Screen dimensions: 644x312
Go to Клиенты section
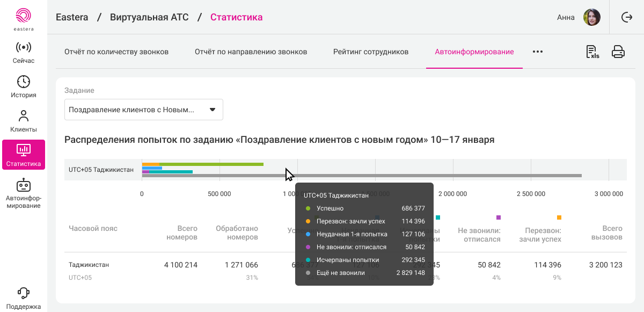pos(23,121)
